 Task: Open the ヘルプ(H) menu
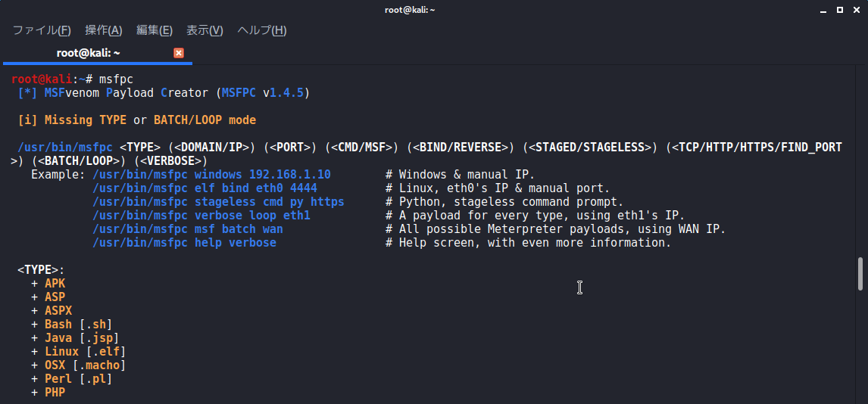[x=262, y=30]
